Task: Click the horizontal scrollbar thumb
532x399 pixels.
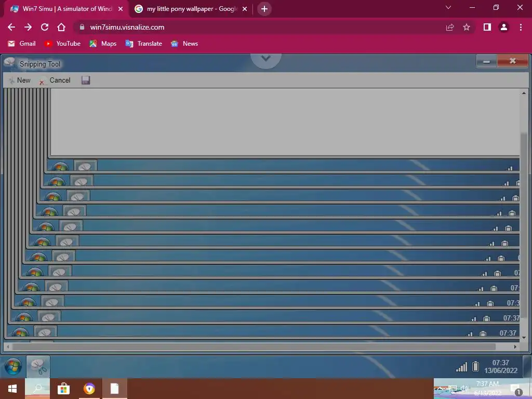Action: click(x=254, y=347)
